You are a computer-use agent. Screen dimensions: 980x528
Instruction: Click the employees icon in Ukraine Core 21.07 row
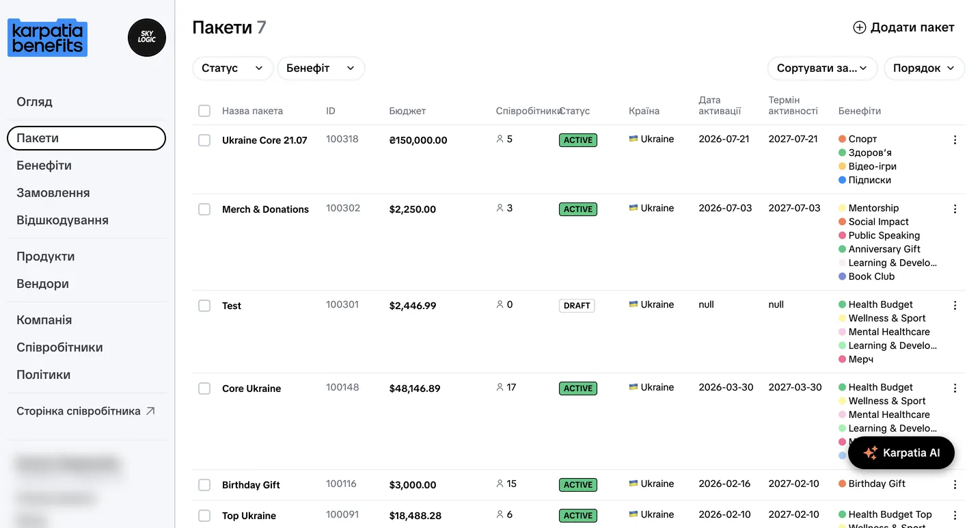coord(500,139)
